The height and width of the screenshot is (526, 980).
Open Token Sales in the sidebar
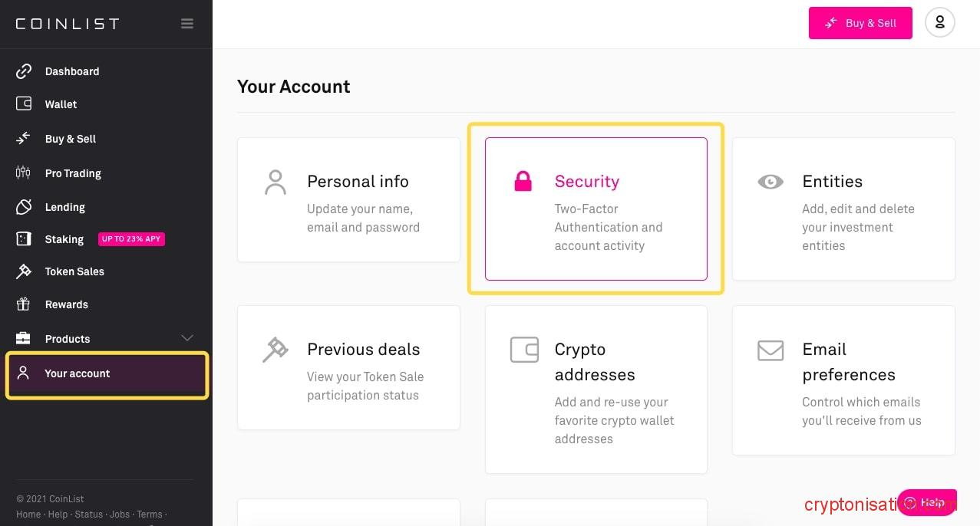(74, 271)
